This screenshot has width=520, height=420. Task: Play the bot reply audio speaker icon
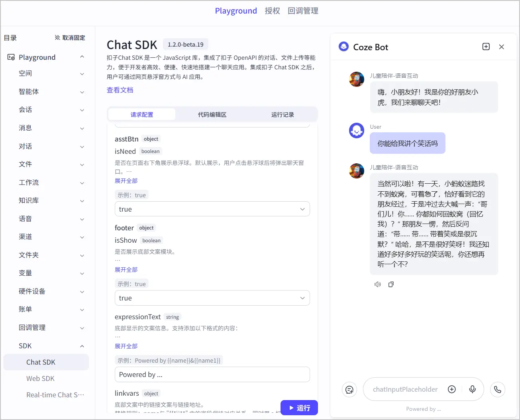pos(378,285)
